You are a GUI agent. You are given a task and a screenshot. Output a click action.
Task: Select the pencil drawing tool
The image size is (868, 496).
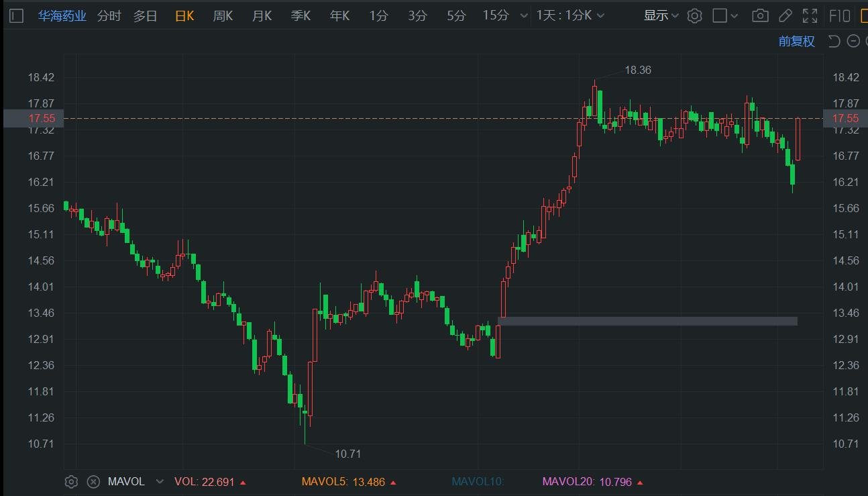pyautogui.click(x=785, y=16)
